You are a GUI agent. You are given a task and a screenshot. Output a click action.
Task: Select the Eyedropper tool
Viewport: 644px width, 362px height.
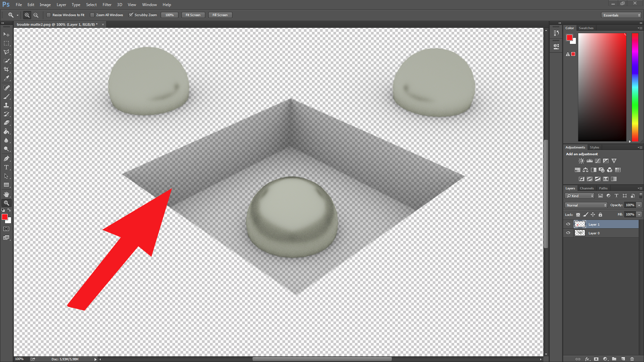pyautogui.click(x=6, y=78)
